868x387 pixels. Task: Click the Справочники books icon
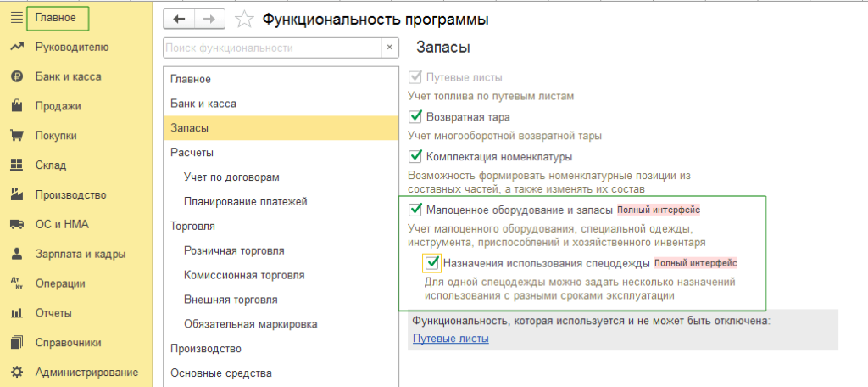tap(17, 343)
